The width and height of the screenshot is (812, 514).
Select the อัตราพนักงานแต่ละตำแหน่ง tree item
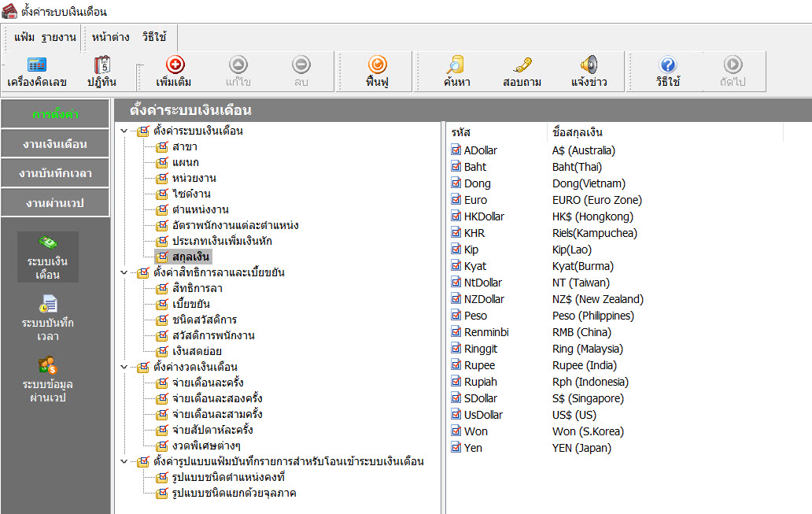tap(235, 225)
